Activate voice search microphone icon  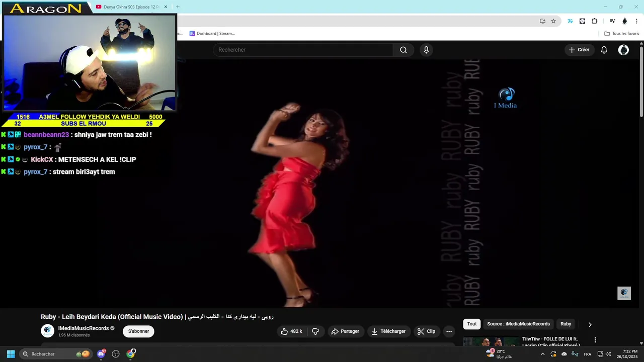tap(426, 50)
